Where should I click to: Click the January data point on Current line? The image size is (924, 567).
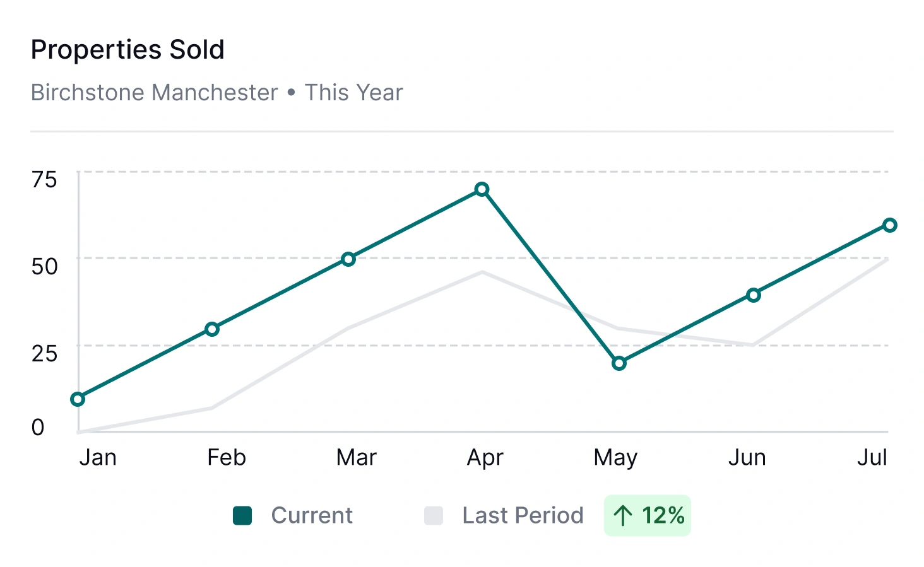(x=78, y=399)
